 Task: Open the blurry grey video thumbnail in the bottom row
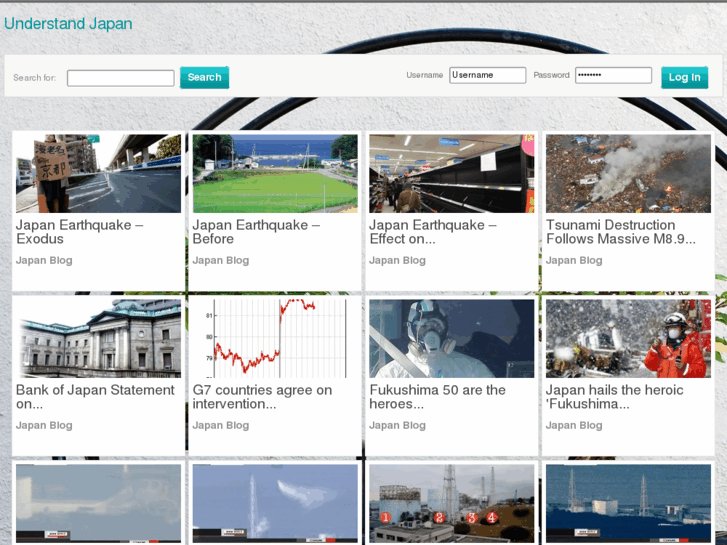pyautogui.click(x=98, y=503)
